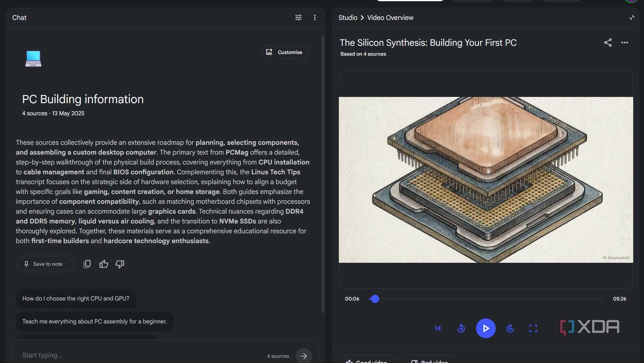The height and width of the screenshot is (363, 644).
Task: Click the chat panel vertical scrollbar
Action: click(323, 174)
